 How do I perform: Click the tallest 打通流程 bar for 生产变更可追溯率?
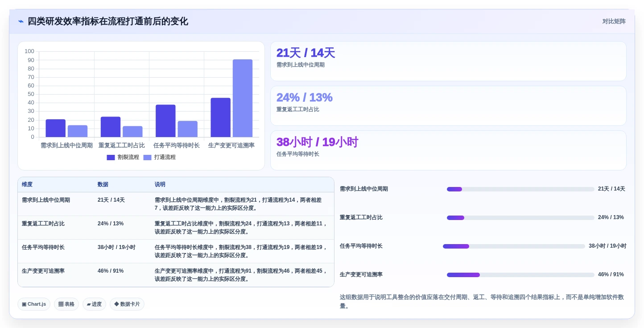point(243,98)
